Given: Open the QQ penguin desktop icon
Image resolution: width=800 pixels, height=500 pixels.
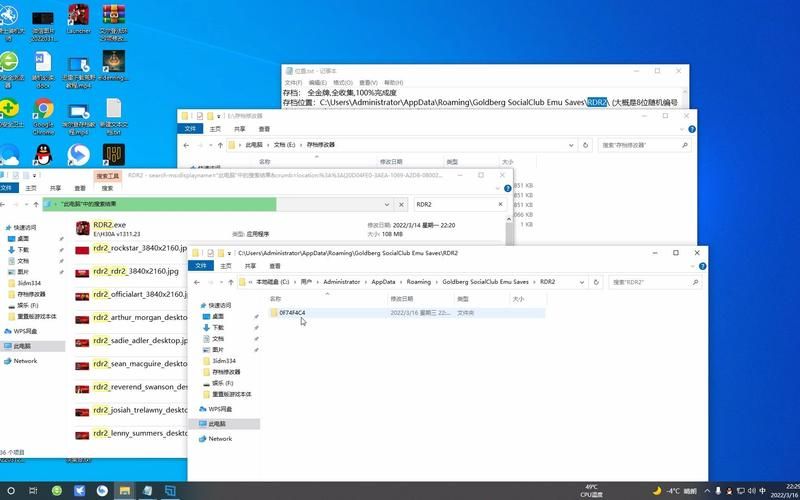Looking at the screenshot, I should point(43,155).
